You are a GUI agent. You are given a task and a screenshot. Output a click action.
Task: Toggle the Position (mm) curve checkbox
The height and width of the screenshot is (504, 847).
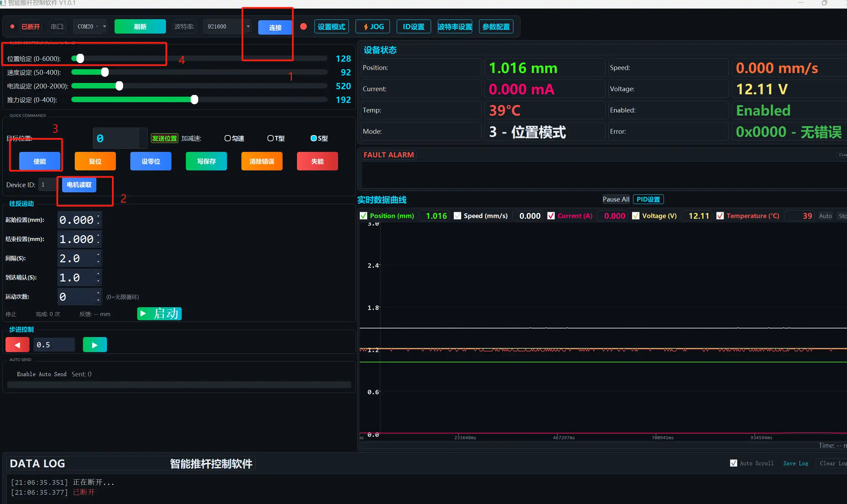[x=363, y=216]
